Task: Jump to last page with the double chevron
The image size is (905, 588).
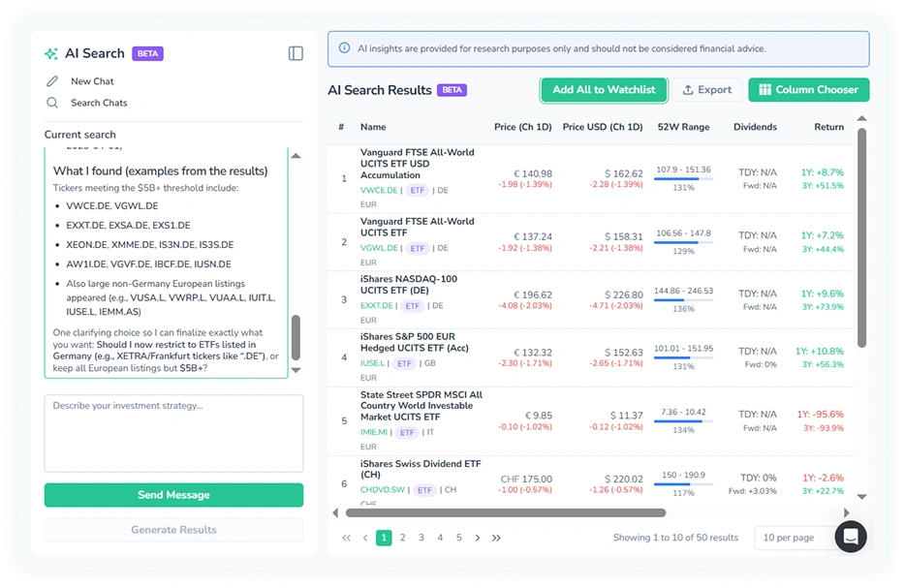Action: 496,537
